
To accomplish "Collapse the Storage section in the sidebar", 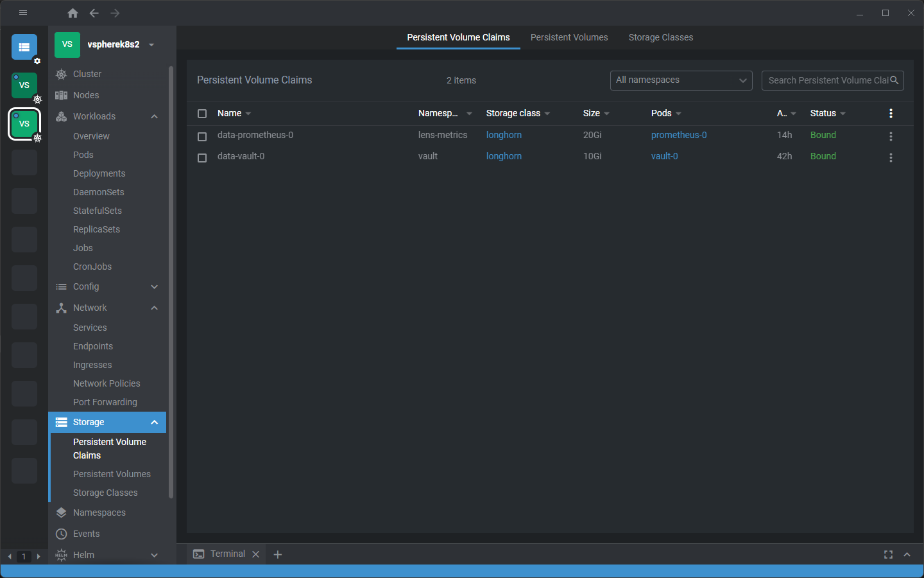I will pos(154,422).
